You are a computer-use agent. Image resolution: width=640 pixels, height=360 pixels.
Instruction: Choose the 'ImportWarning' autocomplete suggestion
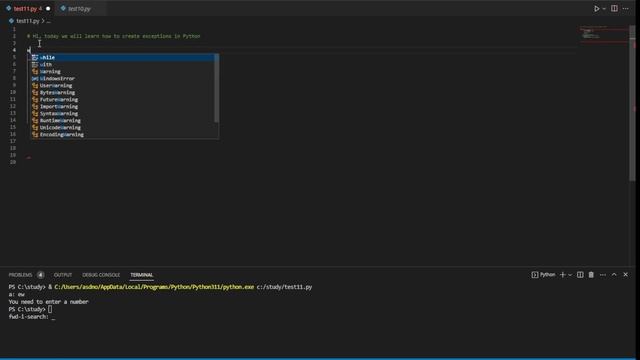[122, 107]
